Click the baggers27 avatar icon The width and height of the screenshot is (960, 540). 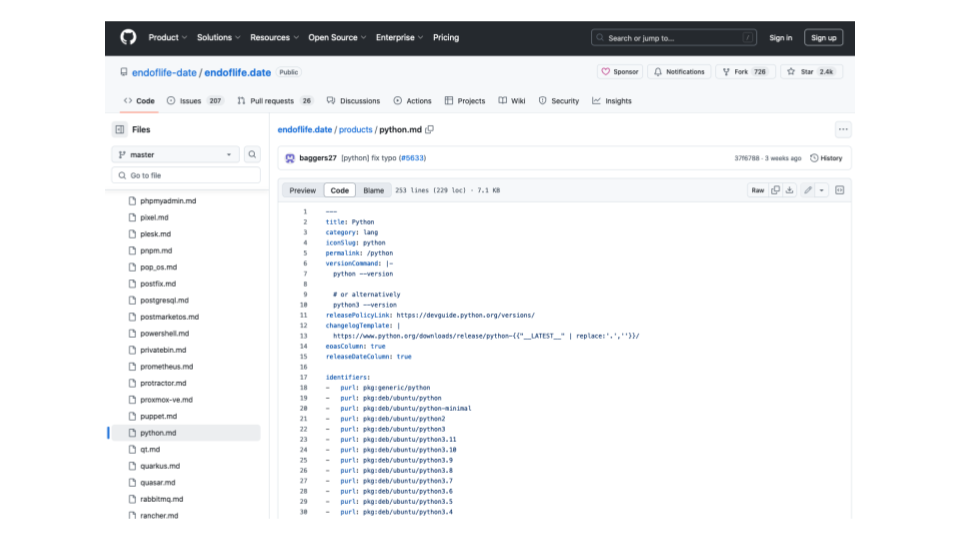[290, 159]
